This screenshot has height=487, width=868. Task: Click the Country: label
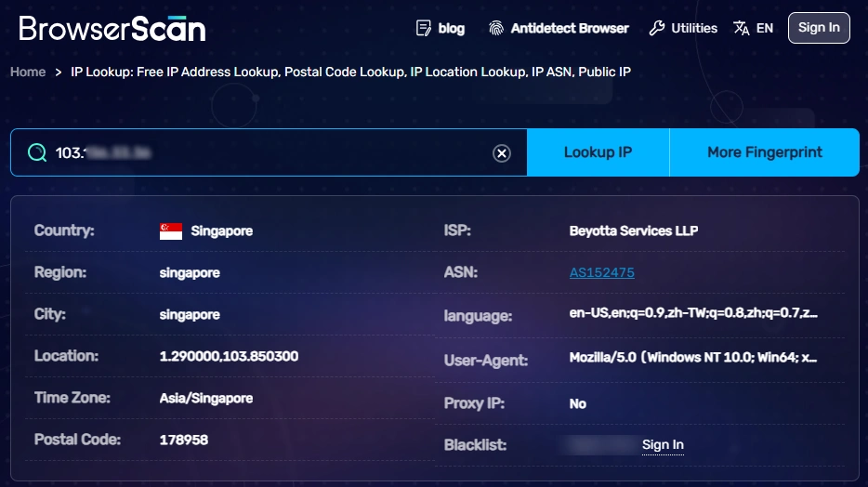(x=64, y=230)
